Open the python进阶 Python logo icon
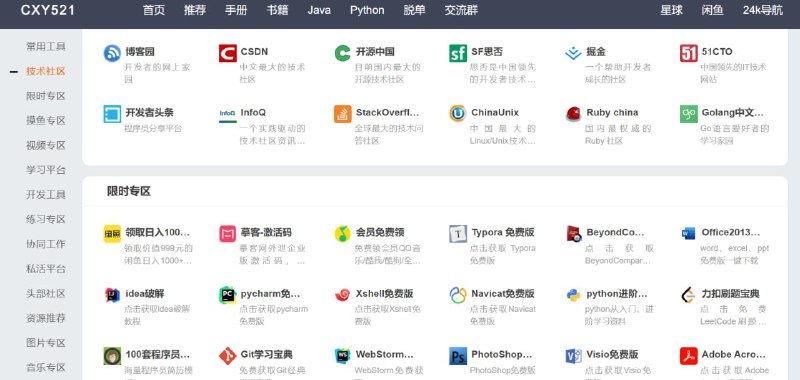 coord(573,295)
